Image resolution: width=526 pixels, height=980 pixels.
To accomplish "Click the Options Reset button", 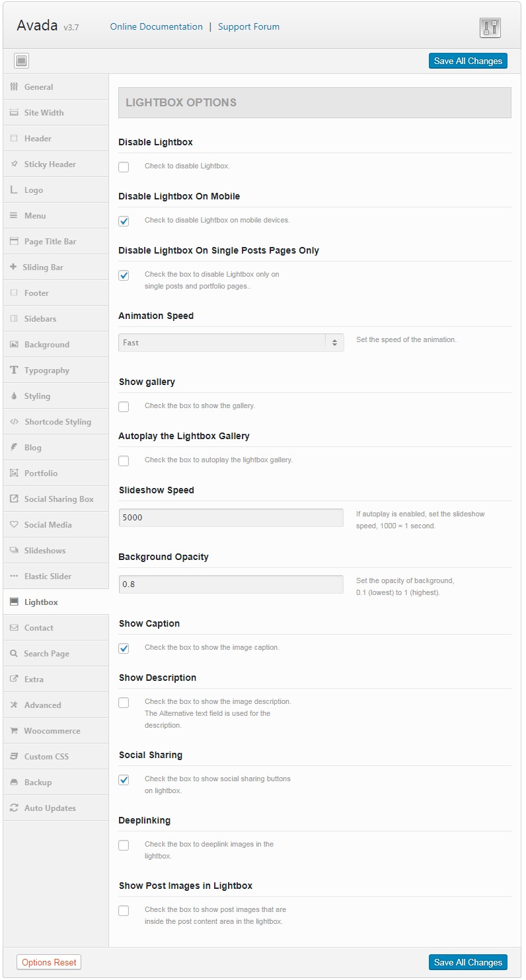I will 49,962.
